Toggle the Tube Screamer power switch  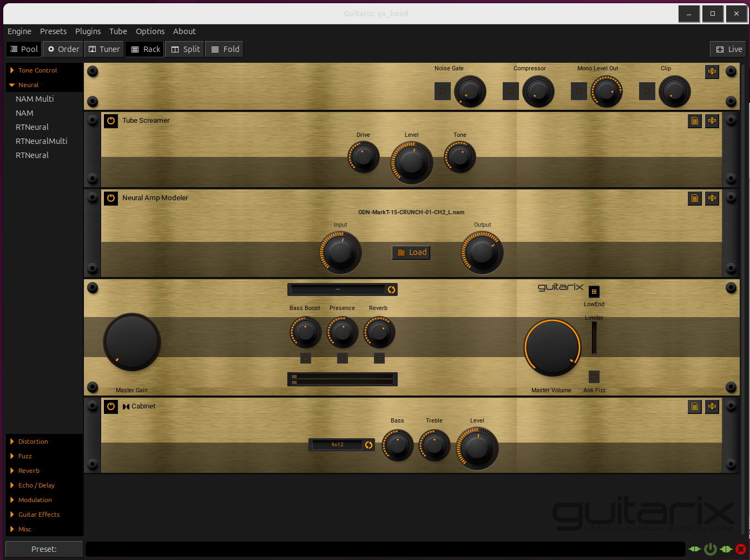(x=111, y=121)
